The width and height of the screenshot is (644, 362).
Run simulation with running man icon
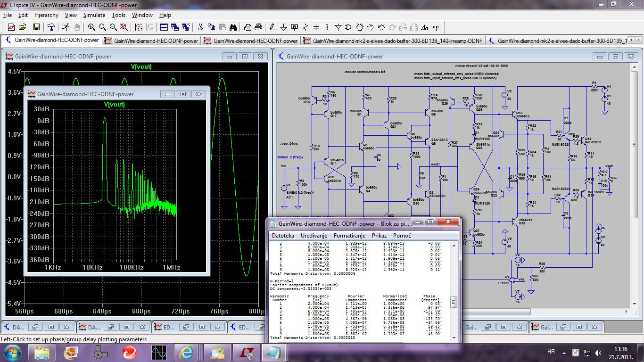pos(66,27)
